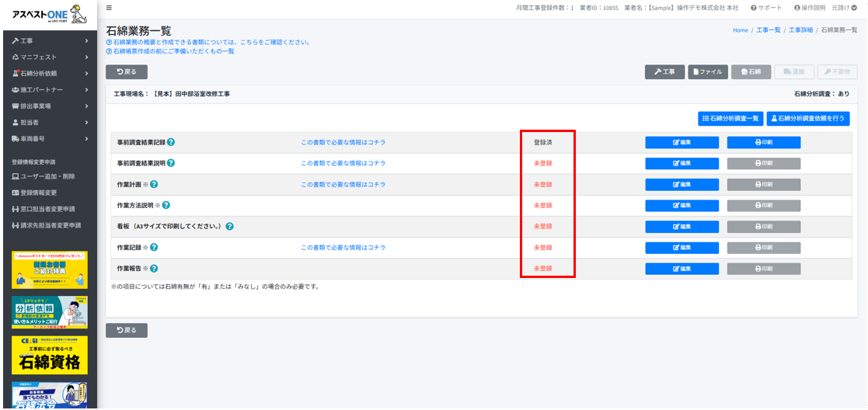Click question mark icon next to 作業方法説明
The image size is (868, 410).
coord(166,205)
